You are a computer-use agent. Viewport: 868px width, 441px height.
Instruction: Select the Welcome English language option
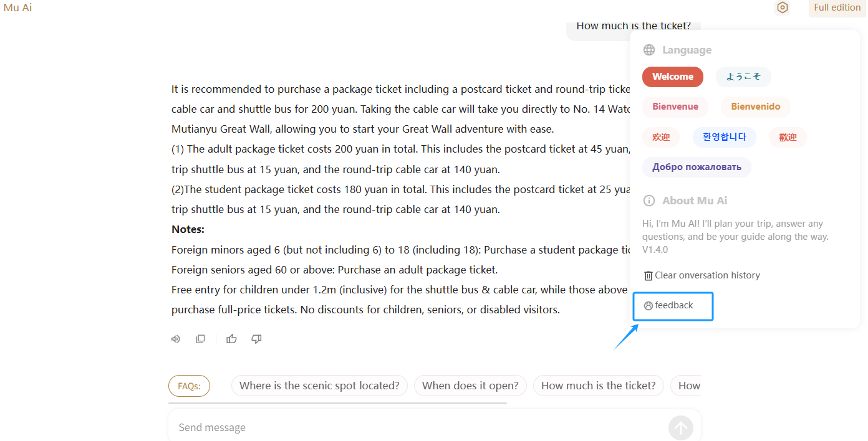(x=673, y=77)
